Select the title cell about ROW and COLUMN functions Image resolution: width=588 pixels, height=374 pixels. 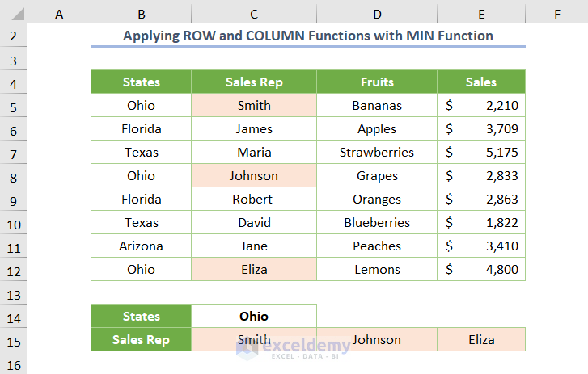tap(308, 36)
